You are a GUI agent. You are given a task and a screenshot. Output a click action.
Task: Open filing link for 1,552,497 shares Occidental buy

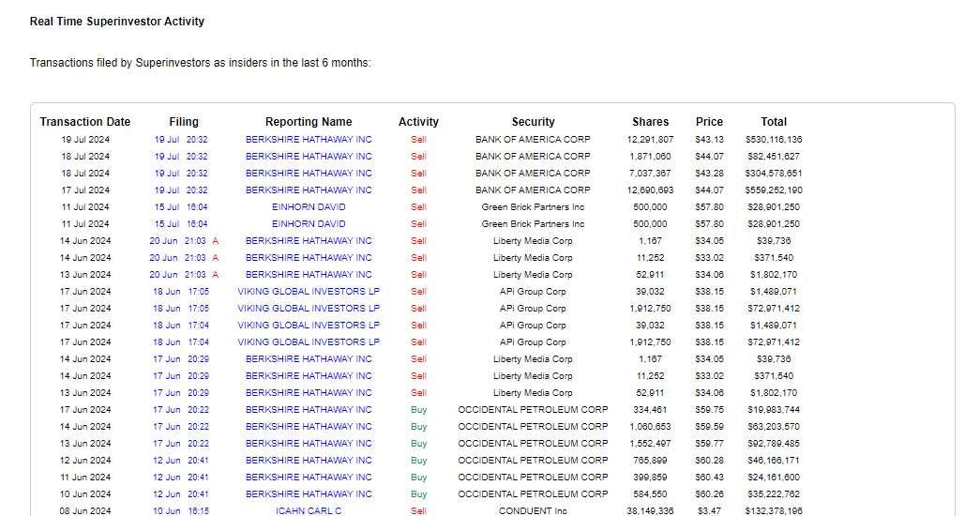pos(181,444)
